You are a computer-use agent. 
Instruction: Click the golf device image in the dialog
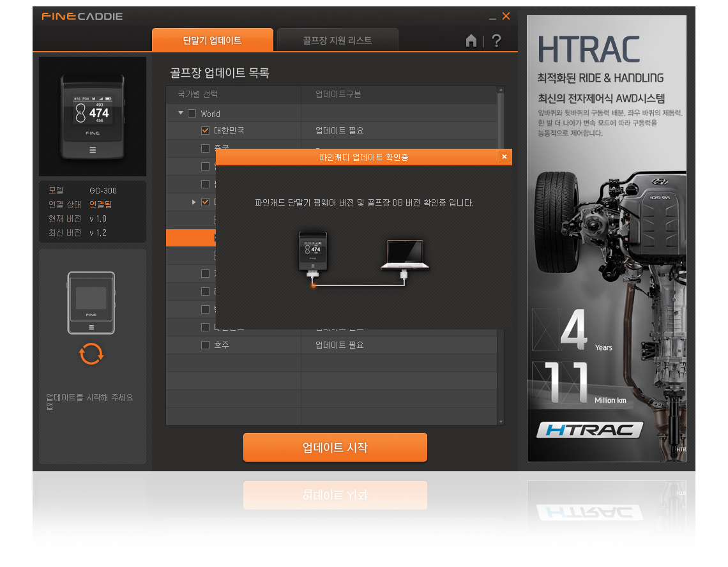coord(313,251)
